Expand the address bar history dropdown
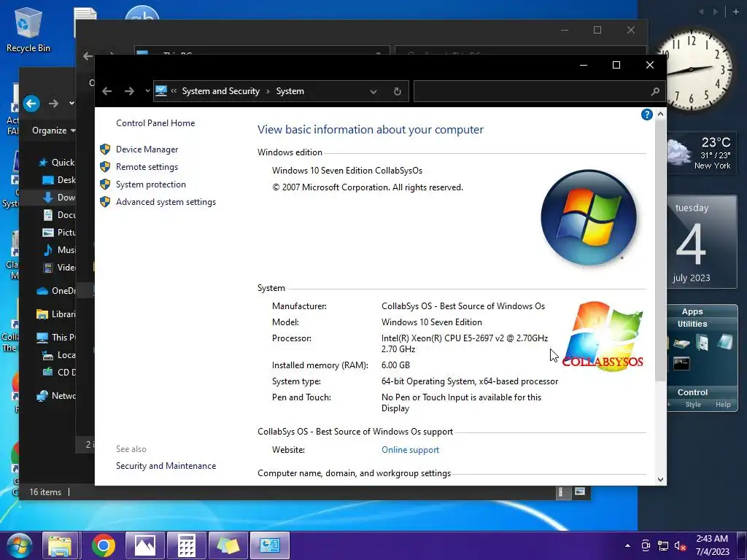 (373, 91)
